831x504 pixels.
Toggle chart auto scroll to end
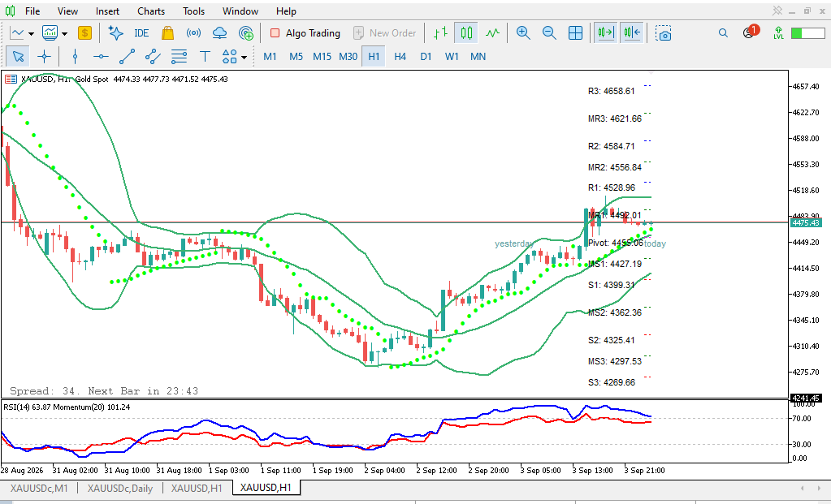coord(605,32)
